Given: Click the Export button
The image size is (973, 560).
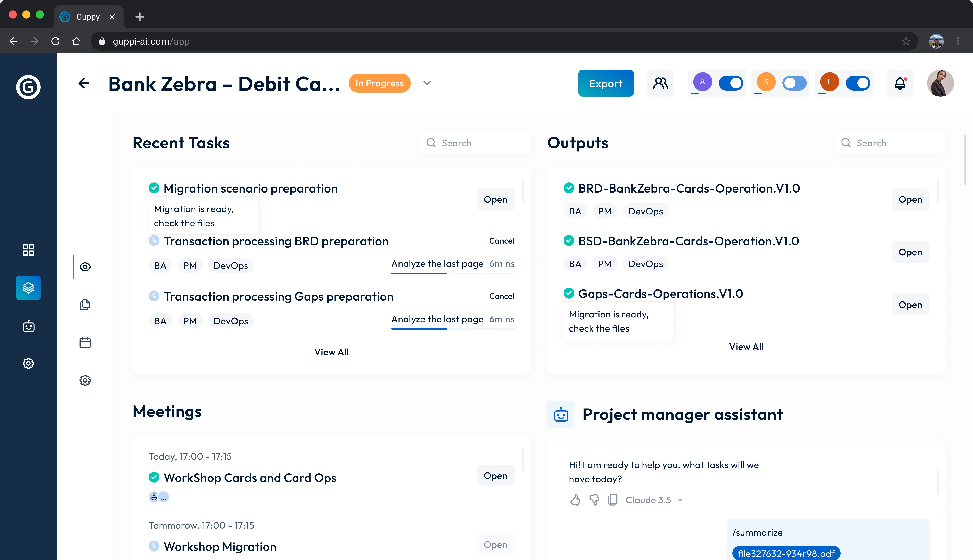Looking at the screenshot, I should (606, 83).
